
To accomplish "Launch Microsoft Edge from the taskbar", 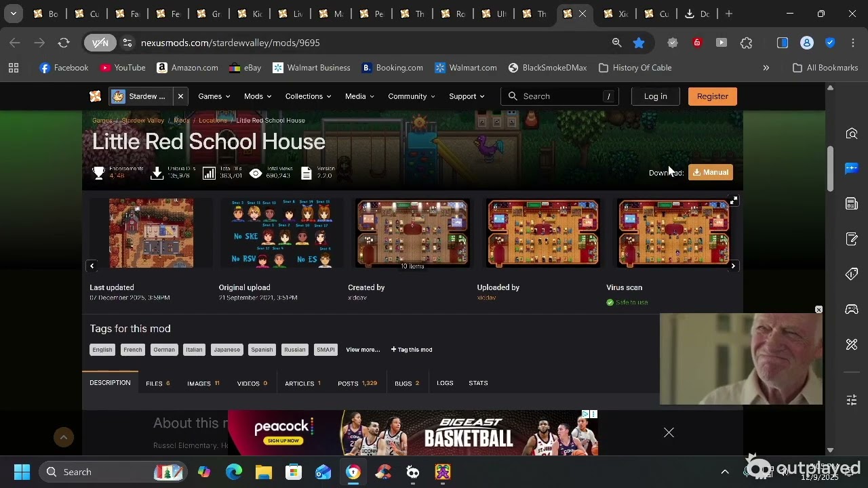I will 234,472.
